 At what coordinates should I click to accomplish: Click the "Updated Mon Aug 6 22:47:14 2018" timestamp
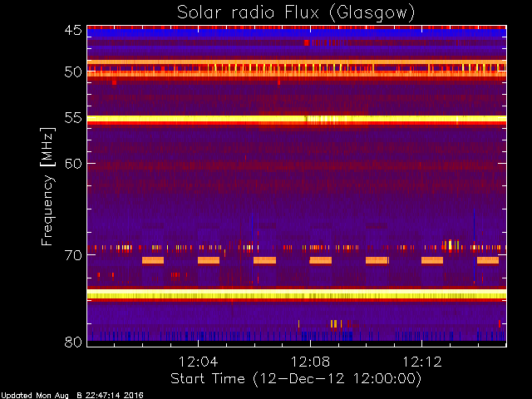click(x=72, y=396)
